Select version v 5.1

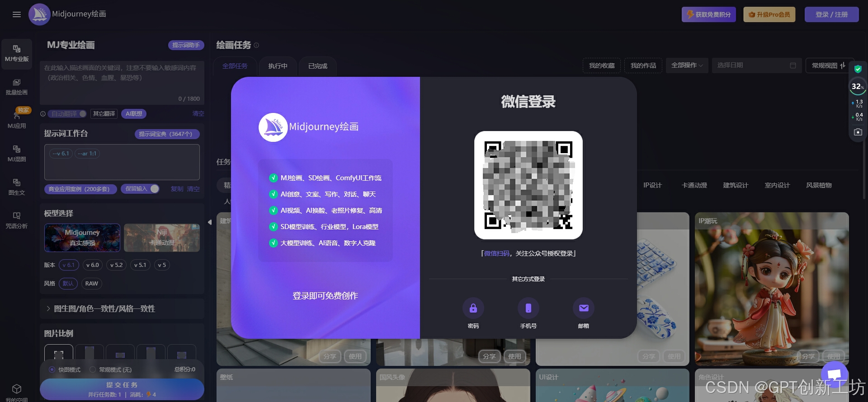point(140,265)
